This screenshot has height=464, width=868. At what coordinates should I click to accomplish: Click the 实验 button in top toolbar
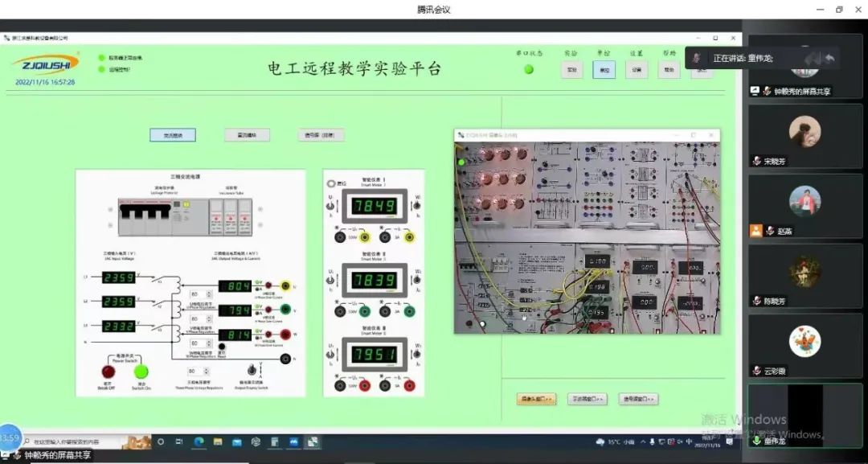click(571, 70)
